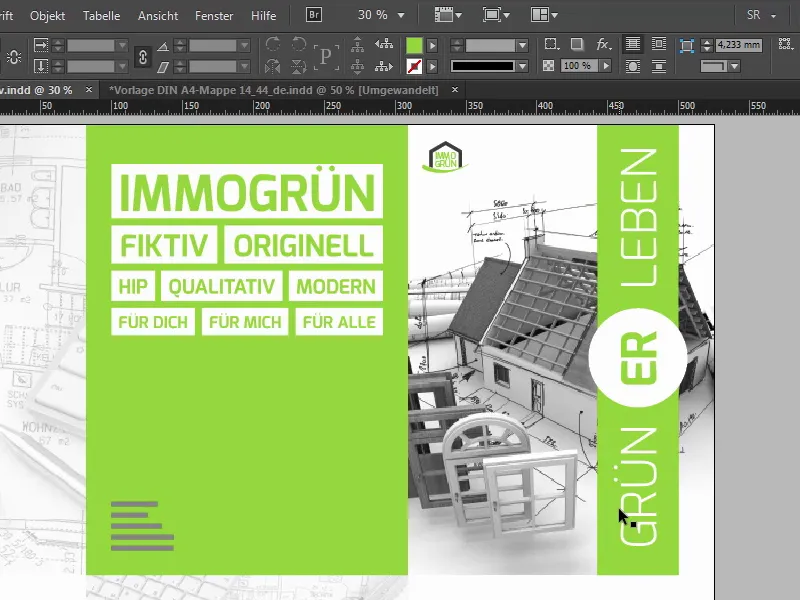The image size is (800, 600).
Task: Close the Vorlage DIN A4-Mappe tab
Action: [455, 90]
